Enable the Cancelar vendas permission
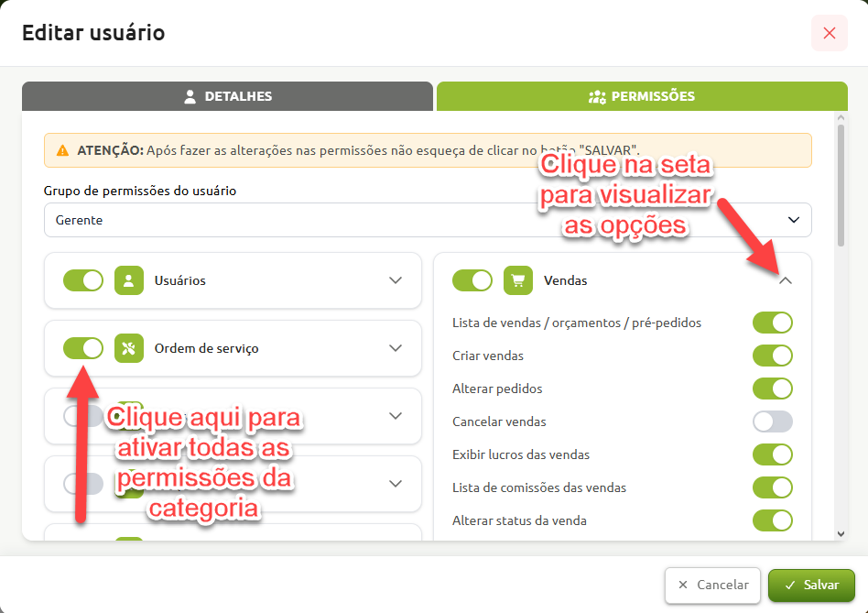Viewport: 868px width, 613px height. (x=772, y=421)
